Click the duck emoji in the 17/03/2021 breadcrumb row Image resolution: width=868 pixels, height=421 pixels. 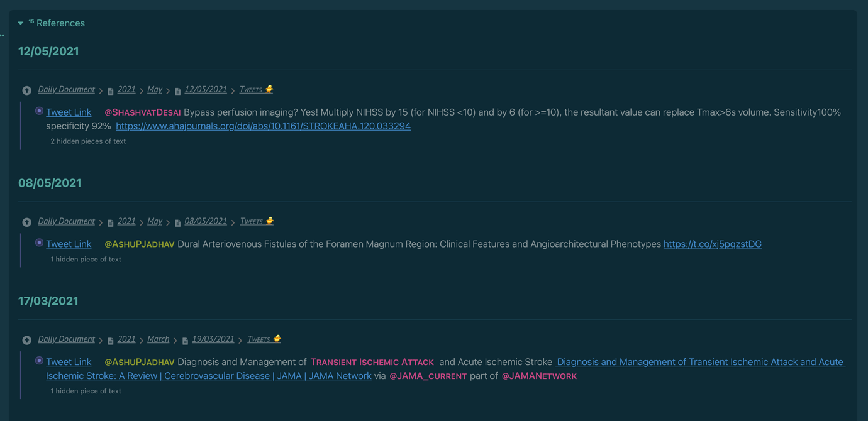coord(277,337)
